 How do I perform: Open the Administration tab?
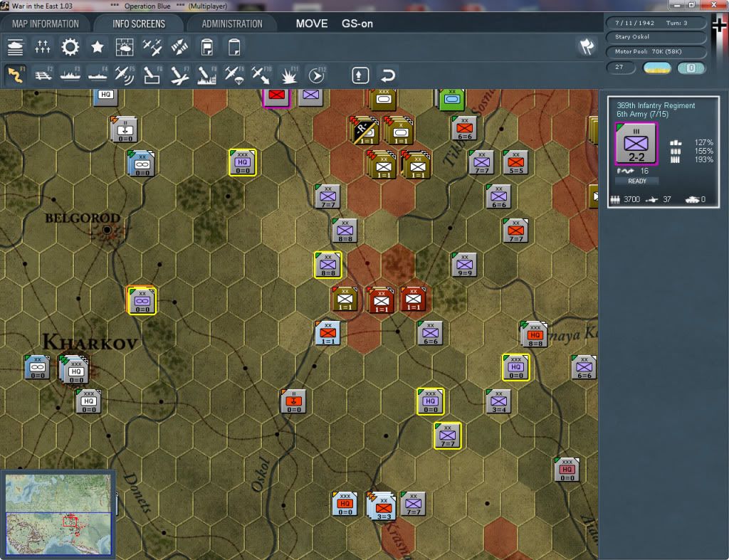click(232, 23)
